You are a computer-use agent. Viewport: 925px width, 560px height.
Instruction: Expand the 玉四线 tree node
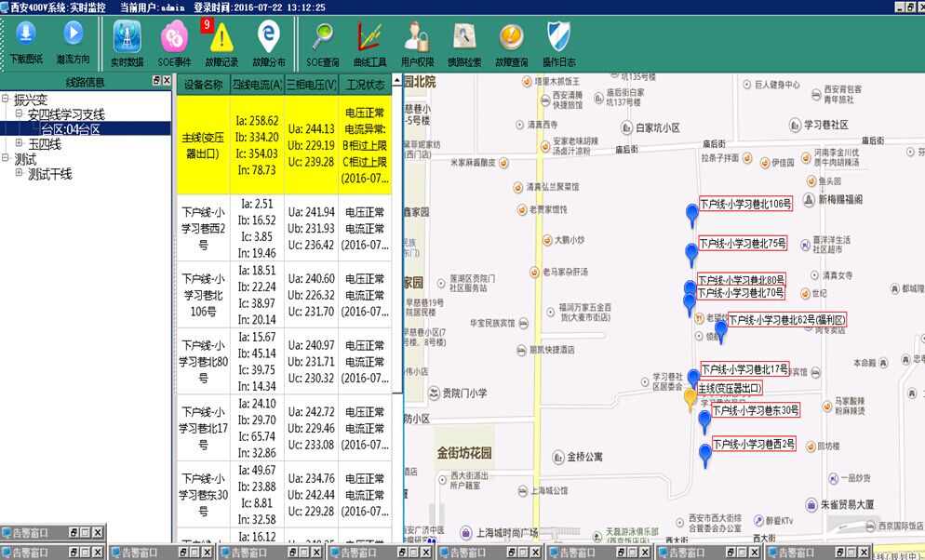tap(19, 142)
